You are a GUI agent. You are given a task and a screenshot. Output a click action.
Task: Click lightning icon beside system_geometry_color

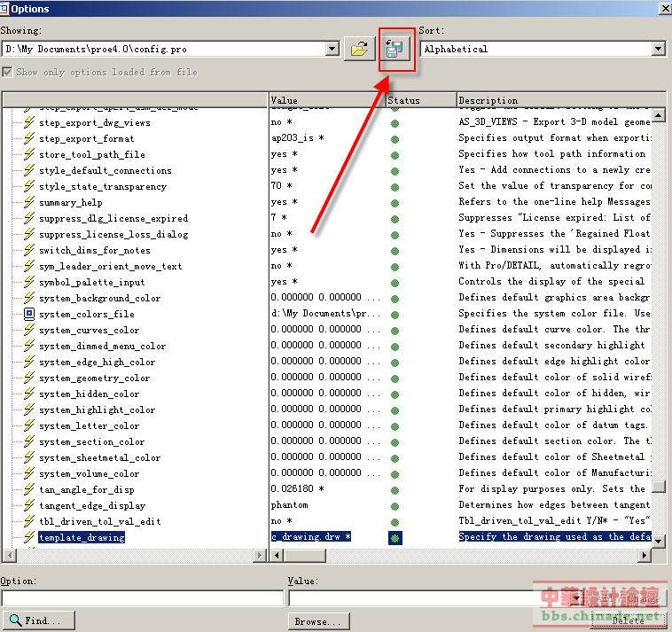(28, 378)
